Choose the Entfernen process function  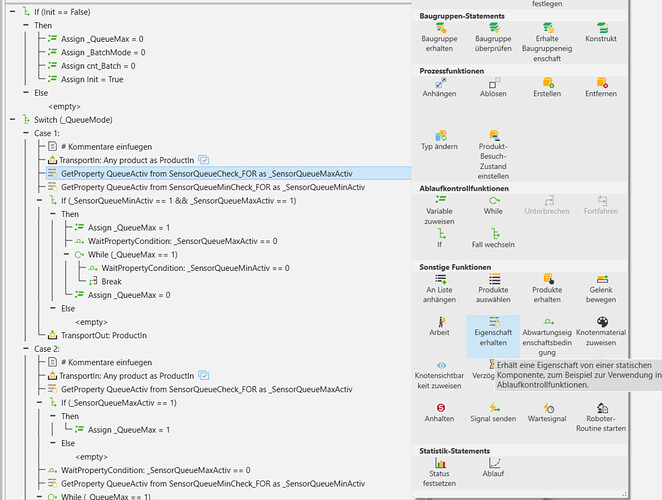click(x=601, y=83)
